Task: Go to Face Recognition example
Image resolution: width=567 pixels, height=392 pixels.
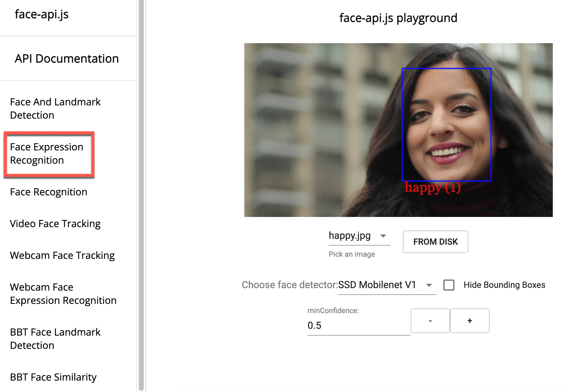Action: [x=48, y=192]
